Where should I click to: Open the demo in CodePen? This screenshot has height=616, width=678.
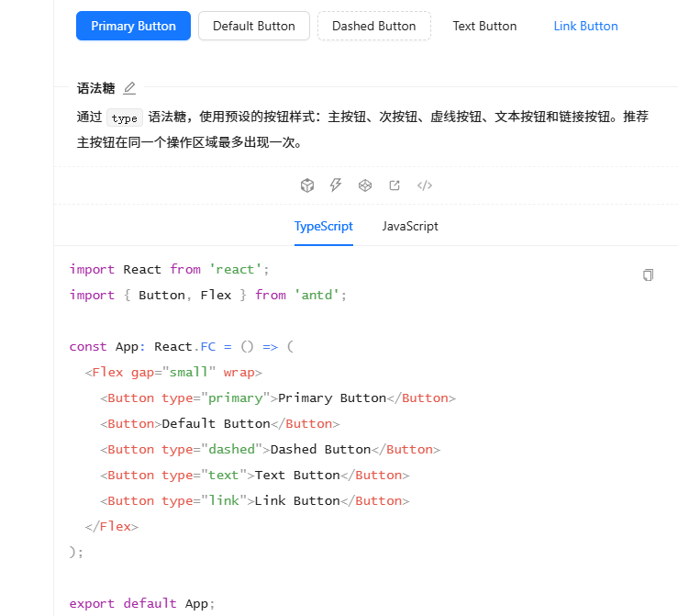point(365,185)
